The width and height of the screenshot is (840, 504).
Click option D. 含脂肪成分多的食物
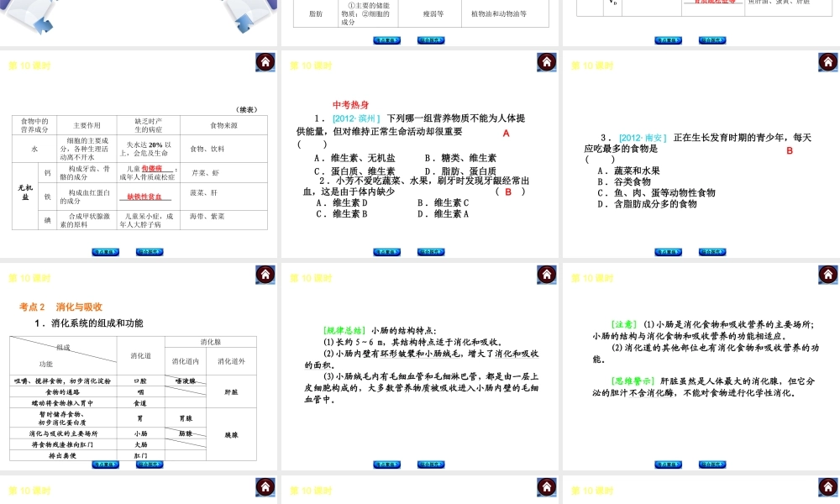coord(647,204)
